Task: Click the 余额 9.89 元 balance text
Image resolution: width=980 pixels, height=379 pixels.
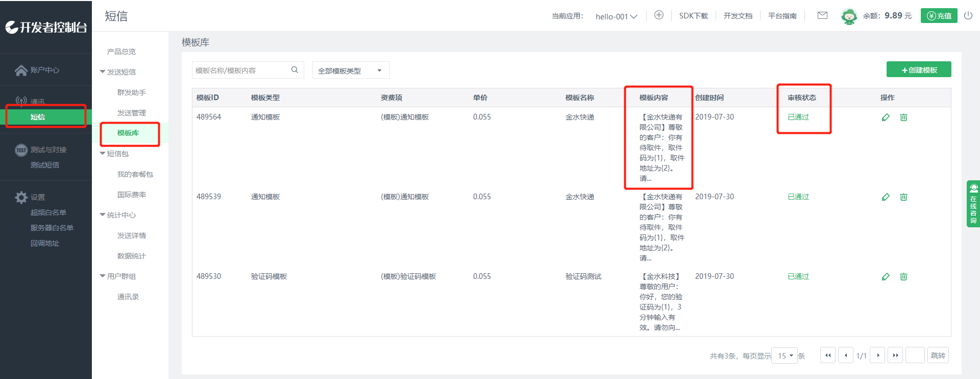Action: (x=887, y=16)
